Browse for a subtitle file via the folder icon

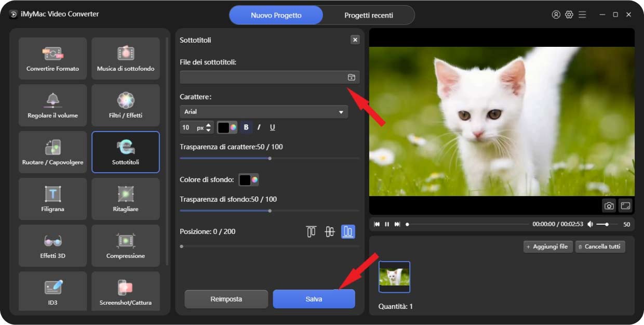click(x=352, y=77)
